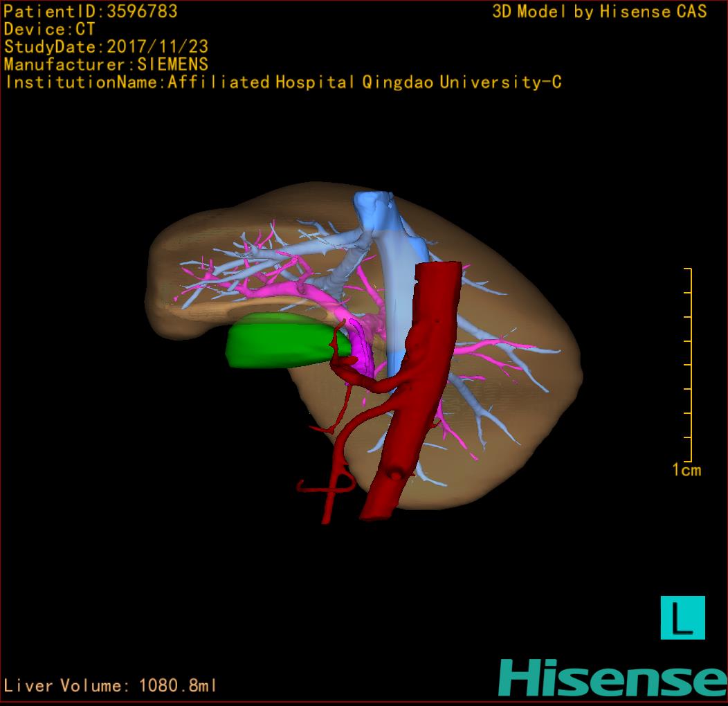Click the Hisense logo
The width and height of the screenshot is (728, 706).
point(612,678)
